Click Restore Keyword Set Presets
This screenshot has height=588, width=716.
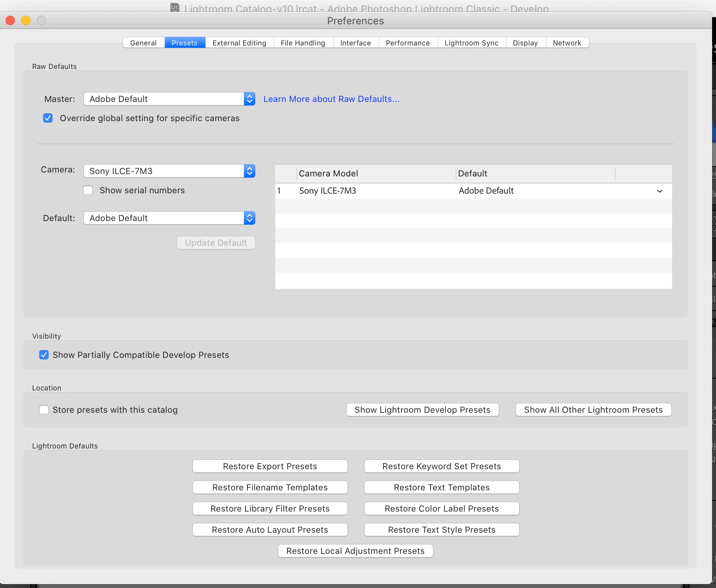(x=442, y=466)
